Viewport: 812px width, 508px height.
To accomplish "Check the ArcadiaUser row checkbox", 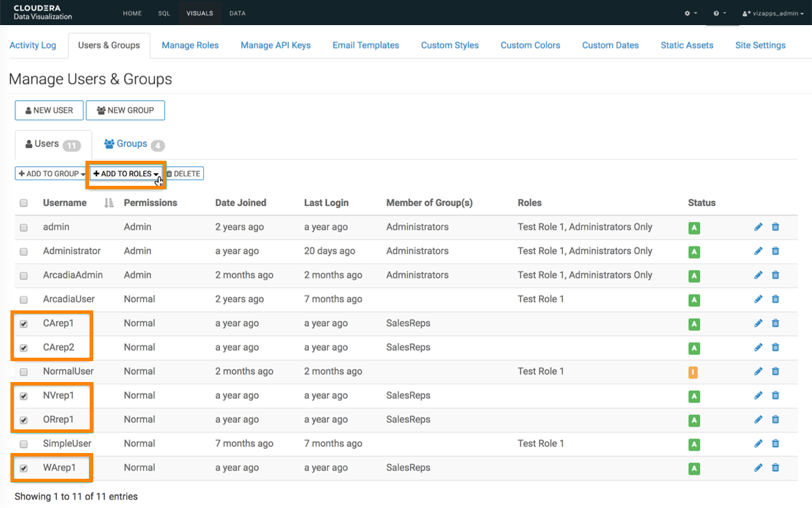I will point(24,299).
